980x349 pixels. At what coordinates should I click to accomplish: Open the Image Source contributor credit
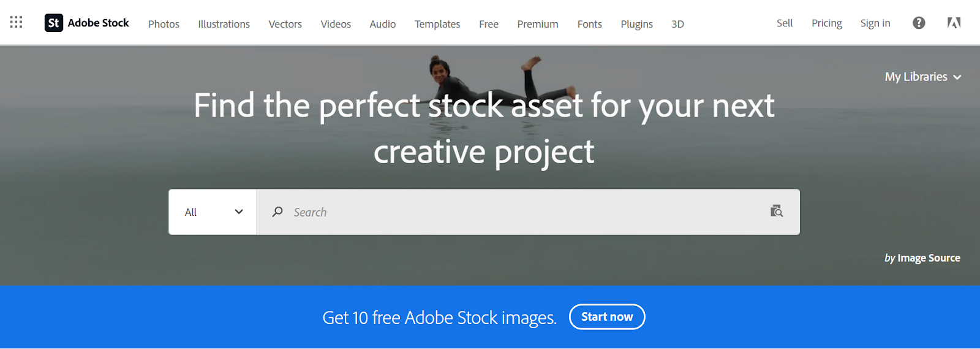pos(928,258)
